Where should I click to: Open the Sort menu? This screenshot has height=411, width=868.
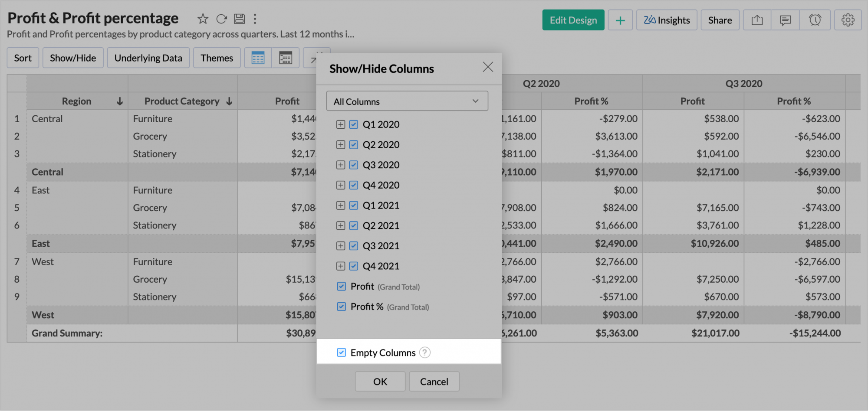pos(23,57)
